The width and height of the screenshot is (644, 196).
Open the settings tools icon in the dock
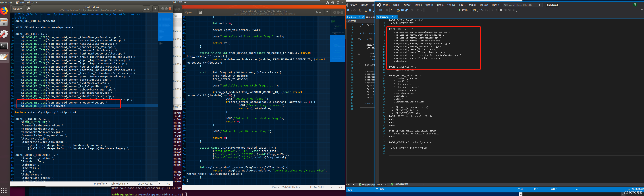[4, 34]
